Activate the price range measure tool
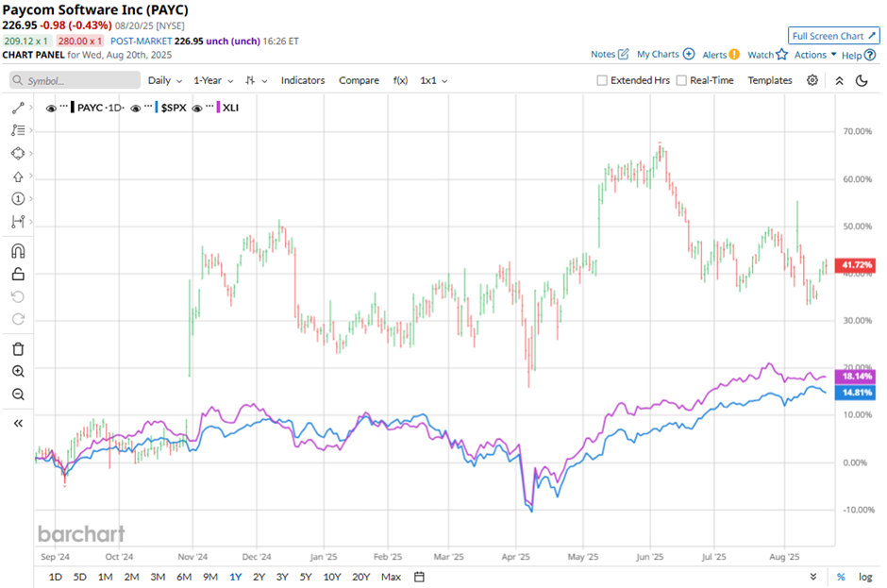The width and height of the screenshot is (887, 588). coord(18,221)
